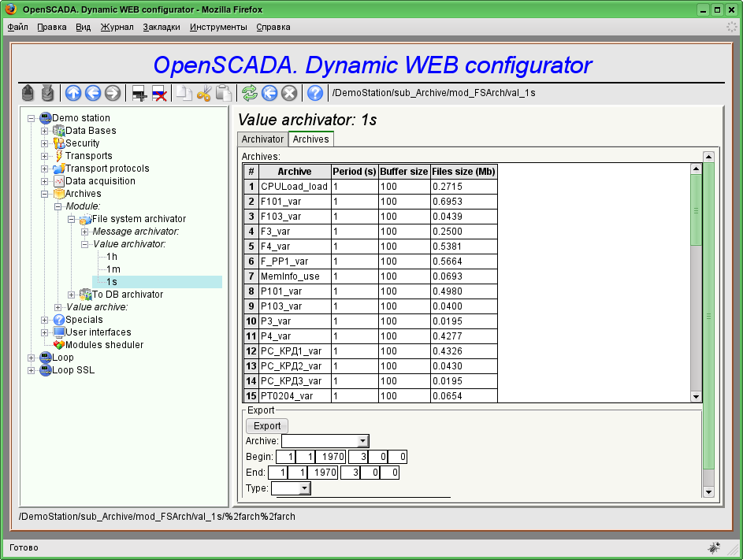Expand the Data Bases tree node

(45, 131)
